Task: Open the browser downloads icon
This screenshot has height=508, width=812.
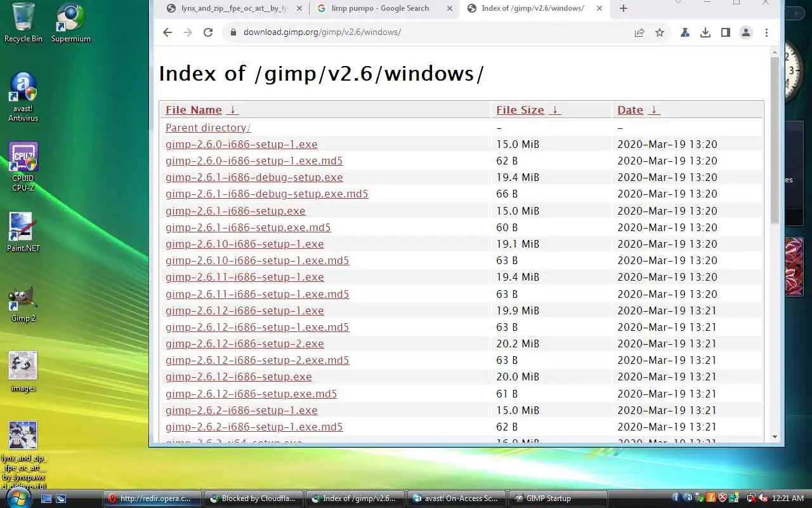Action: click(705, 32)
